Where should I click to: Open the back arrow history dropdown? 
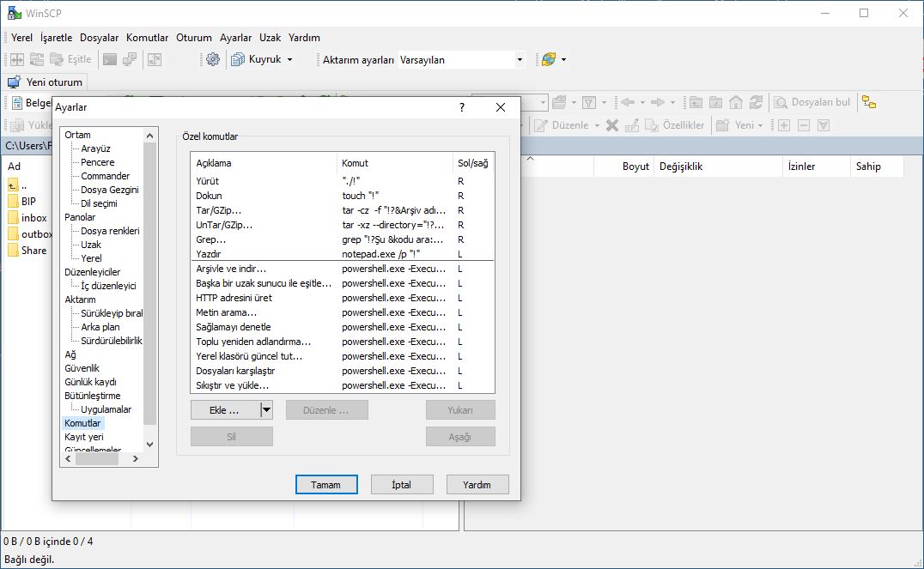point(642,102)
